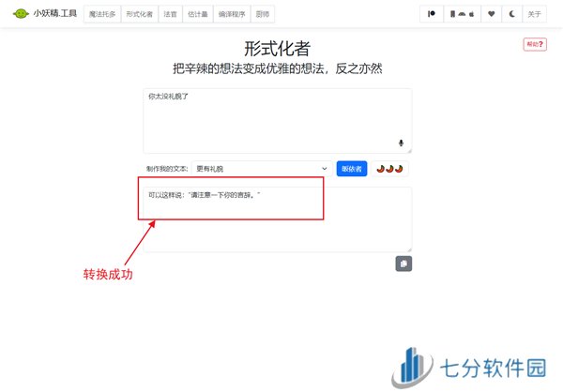The width and height of the screenshot is (563, 392).
Task: Click the microphone voice input icon
Action: point(401,143)
